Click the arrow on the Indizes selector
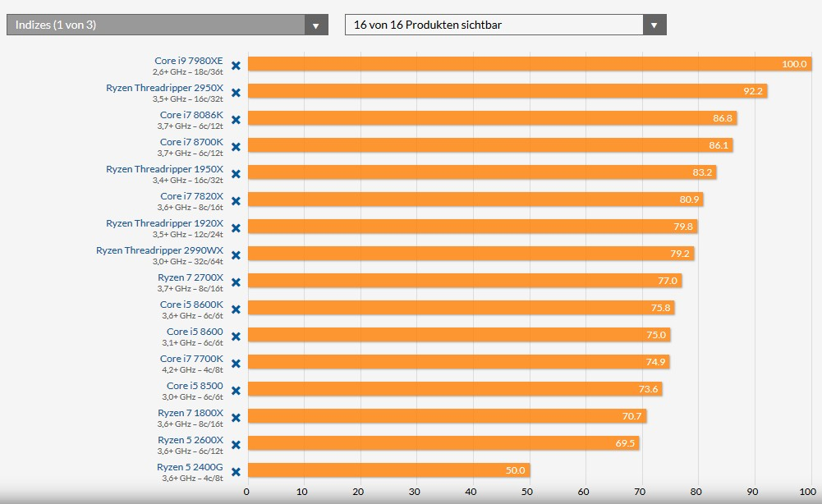The height and width of the screenshot is (504, 822). 315,25
